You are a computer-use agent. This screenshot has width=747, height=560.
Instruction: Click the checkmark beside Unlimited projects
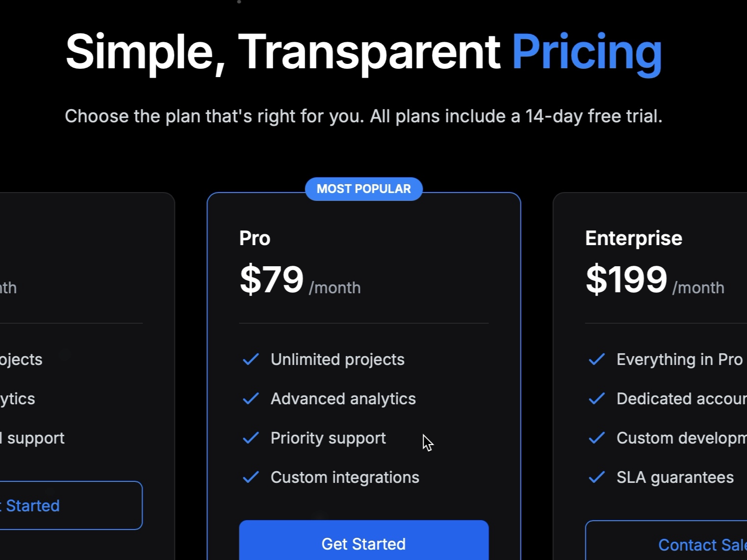pyautogui.click(x=251, y=359)
